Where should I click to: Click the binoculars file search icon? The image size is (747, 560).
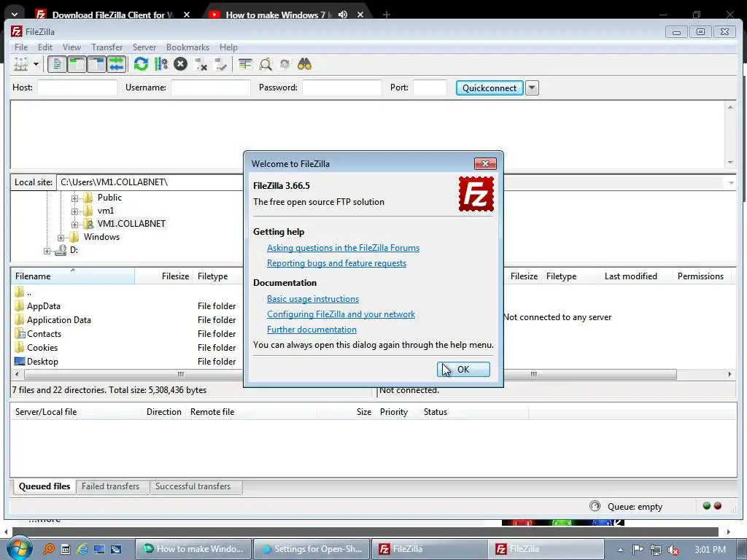coord(304,64)
